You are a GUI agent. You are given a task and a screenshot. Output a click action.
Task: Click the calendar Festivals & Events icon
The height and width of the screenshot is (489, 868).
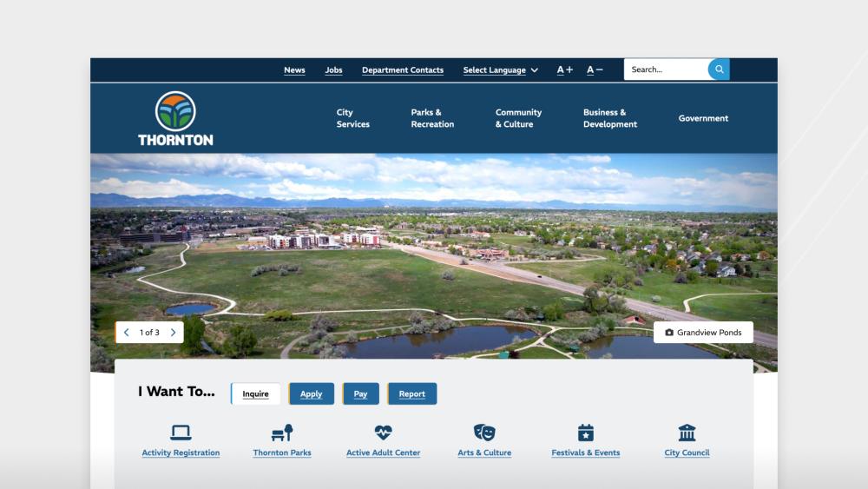point(586,433)
